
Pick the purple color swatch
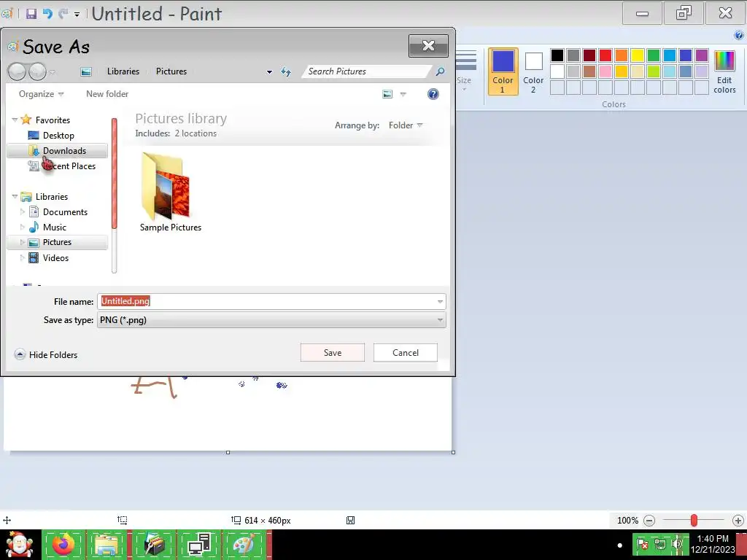pyautogui.click(x=702, y=55)
